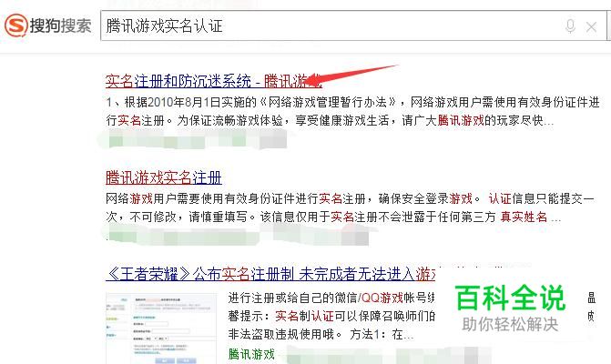Viewport: 611px width, 364px height.
Task: Click the microphone voice search icon
Action: (x=570, y=26)
